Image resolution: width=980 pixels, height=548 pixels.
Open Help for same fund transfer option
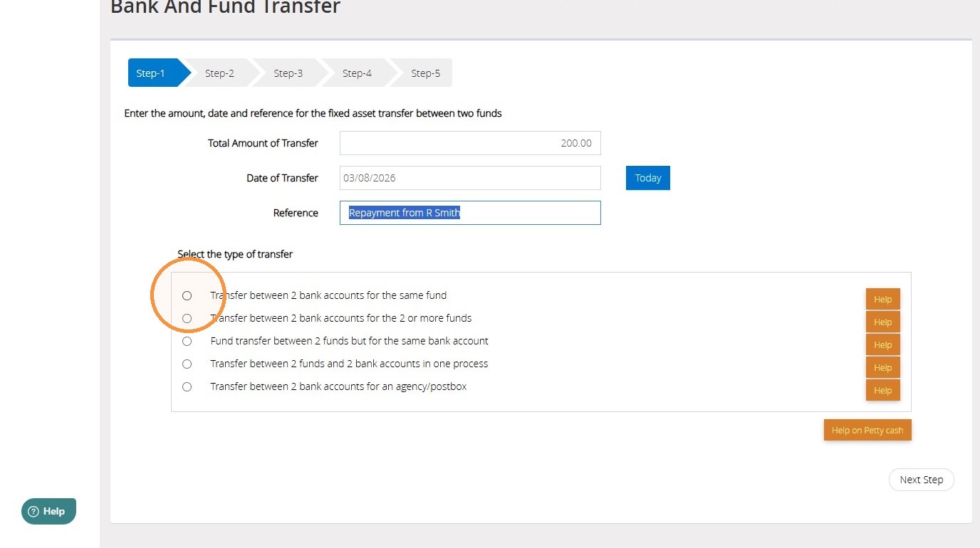(883, 299)
